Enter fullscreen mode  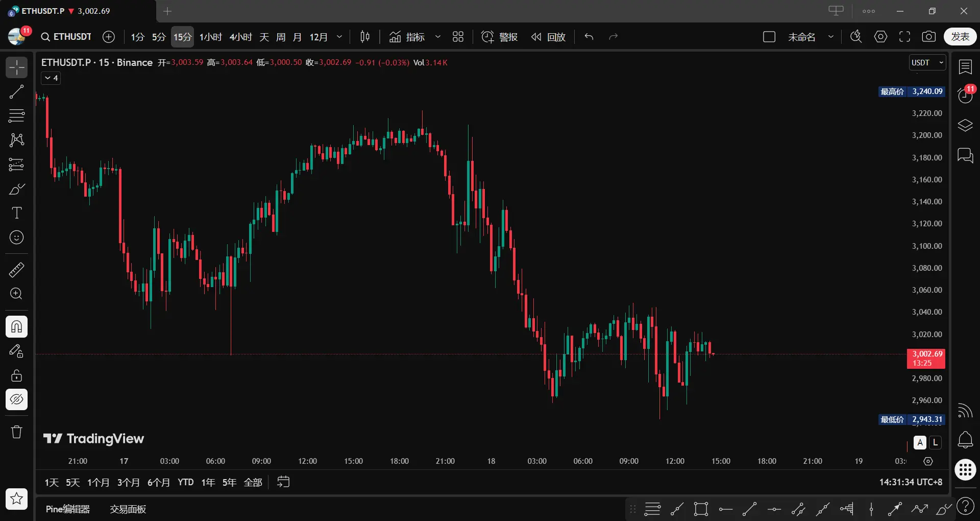[x=905, y=37]
